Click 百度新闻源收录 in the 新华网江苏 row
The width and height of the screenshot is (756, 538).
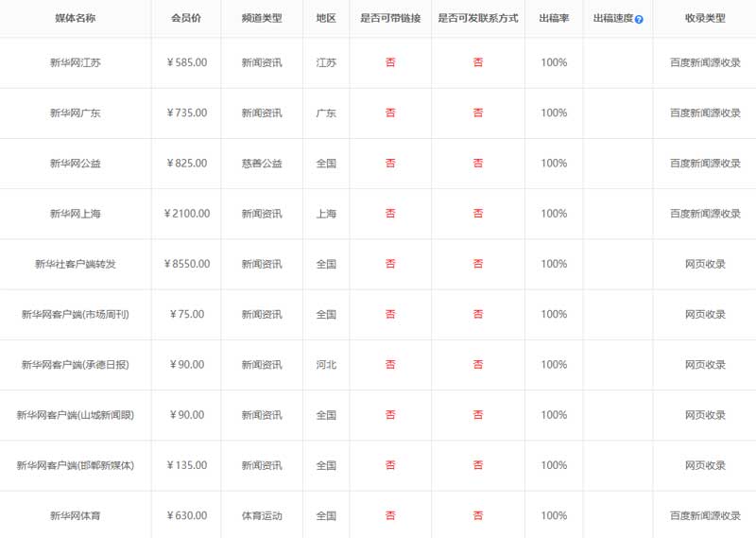(x=705, y=62)
